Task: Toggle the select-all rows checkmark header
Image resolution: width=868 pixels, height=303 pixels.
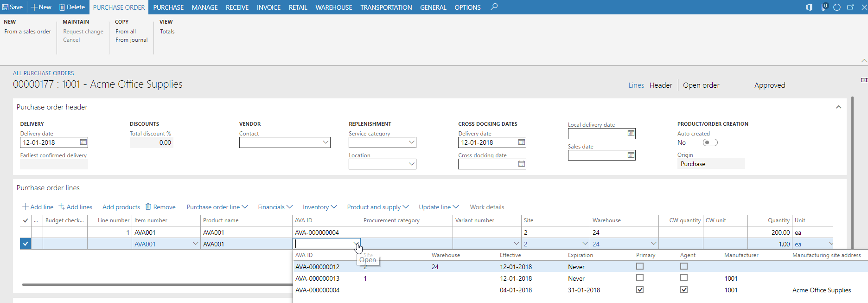Action: (26, 220)
